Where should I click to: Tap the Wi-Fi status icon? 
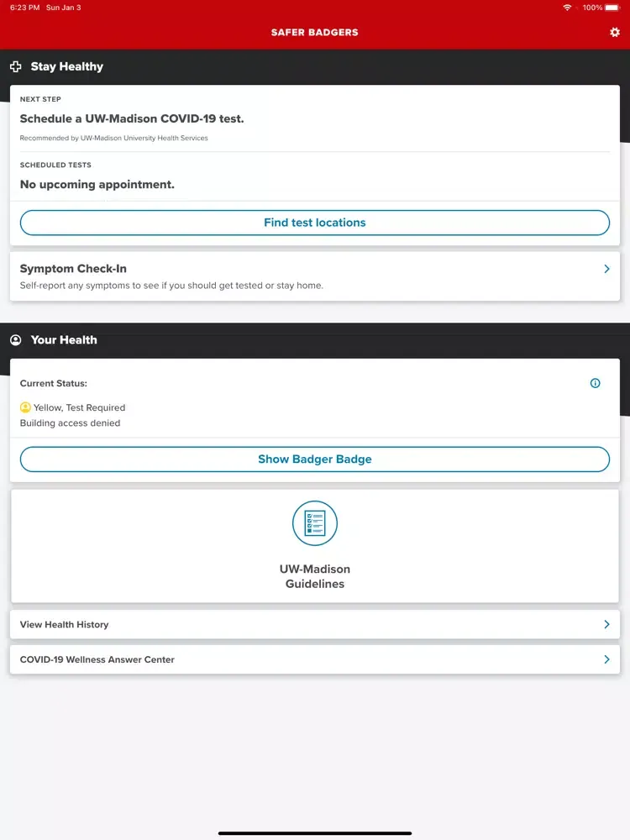(x=567, y=8)
